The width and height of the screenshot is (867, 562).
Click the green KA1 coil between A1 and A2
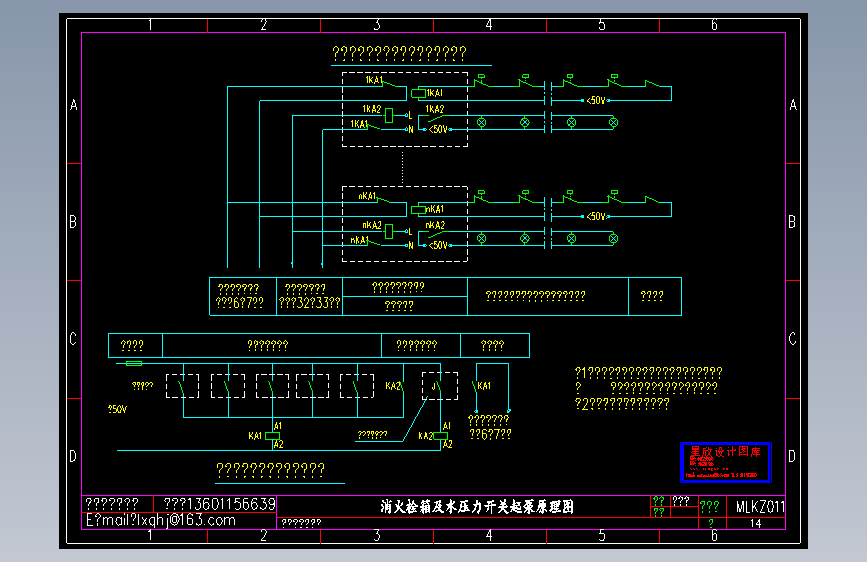pyautogui.click(x=272, y=436)
